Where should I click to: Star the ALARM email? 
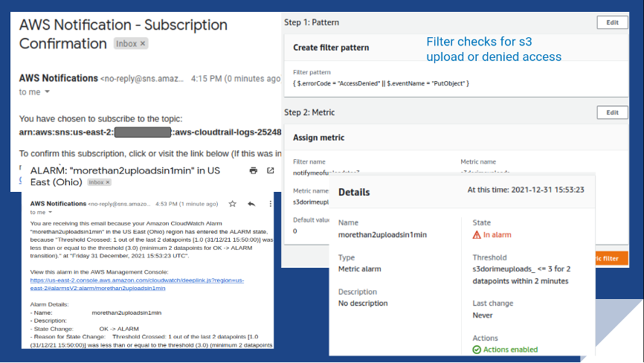click(x=233, y=204)
